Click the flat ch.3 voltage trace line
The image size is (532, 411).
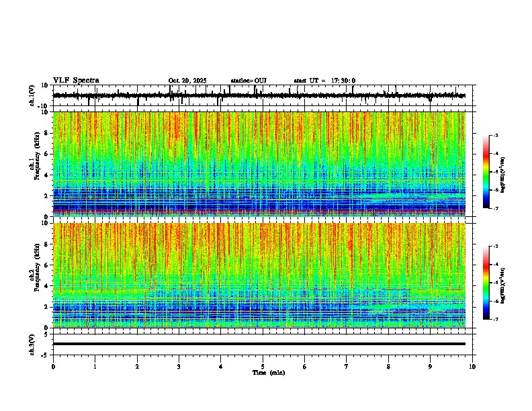(259, 344)
